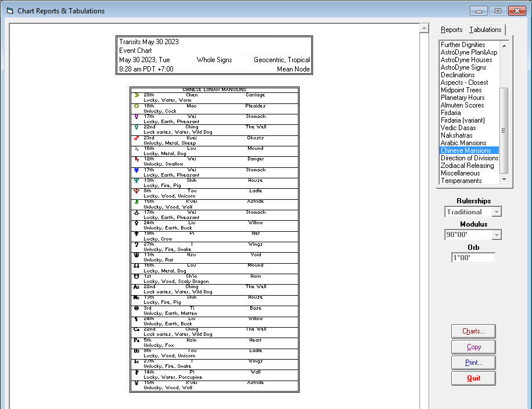Click the As ascendant symbol in the table

(x=136, y=286)
